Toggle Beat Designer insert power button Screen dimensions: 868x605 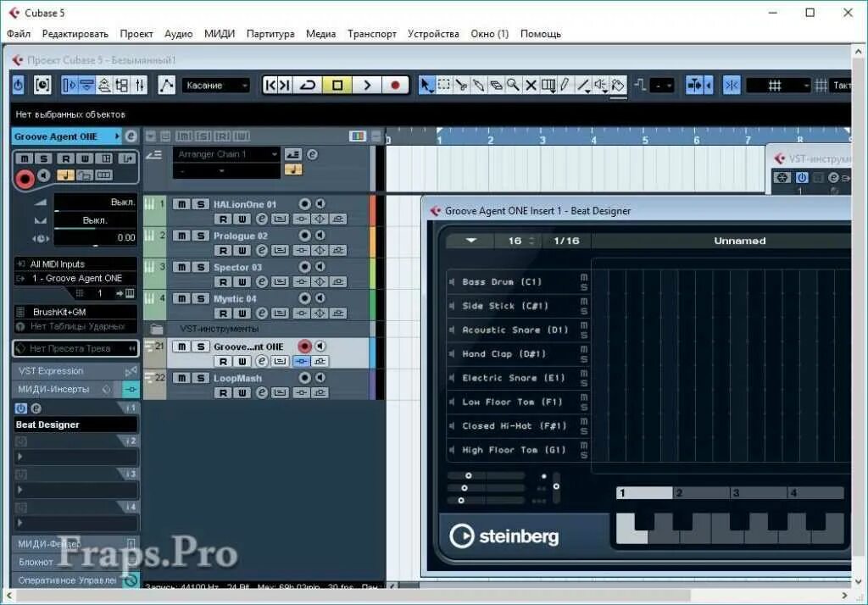click(x=20, y=408)
